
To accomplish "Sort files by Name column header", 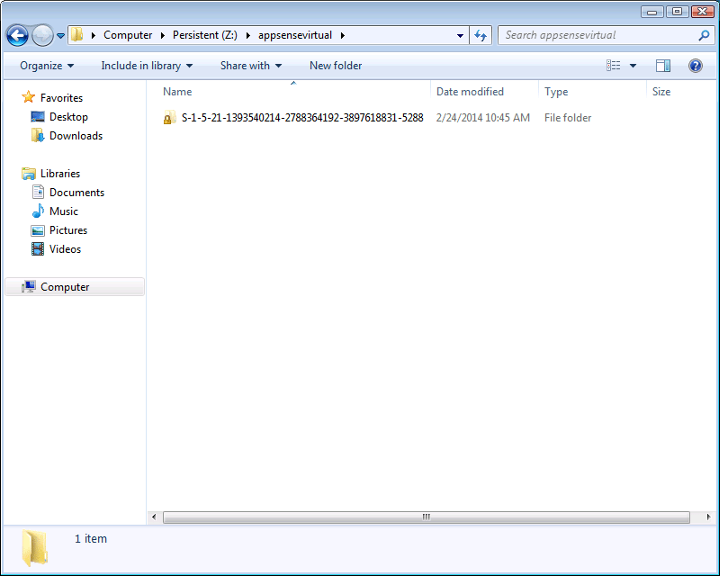I will pyautogui.click(x=177, y=92).
